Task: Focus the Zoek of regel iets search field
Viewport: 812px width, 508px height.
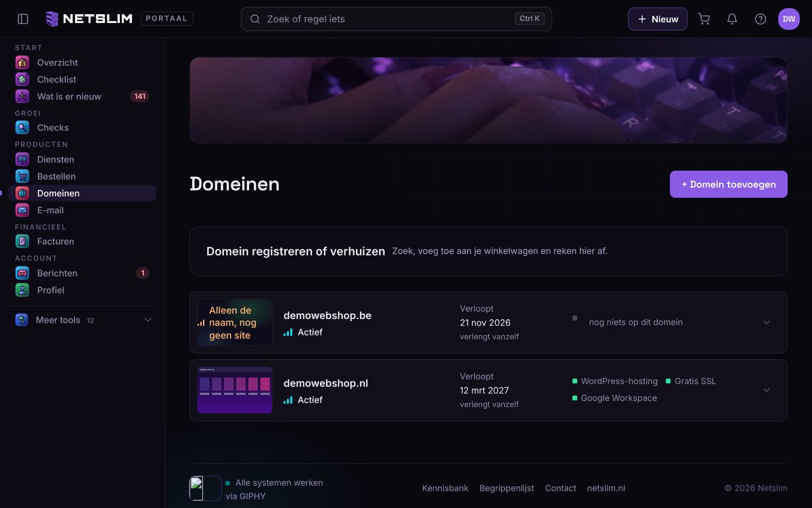Action: [397, 19]
